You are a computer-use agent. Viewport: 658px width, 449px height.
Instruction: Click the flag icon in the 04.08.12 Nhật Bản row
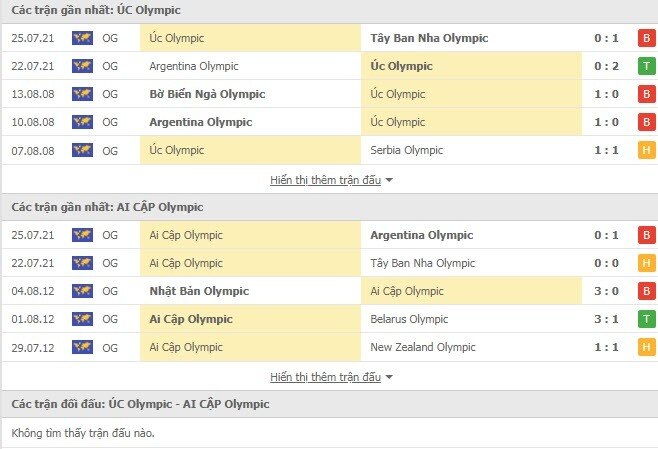[82, 291]
